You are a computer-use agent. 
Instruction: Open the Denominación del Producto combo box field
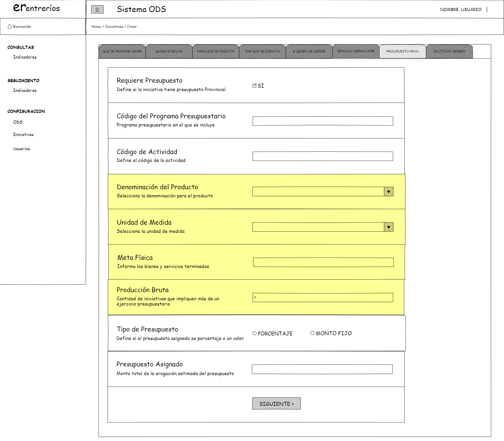[318, 192]
